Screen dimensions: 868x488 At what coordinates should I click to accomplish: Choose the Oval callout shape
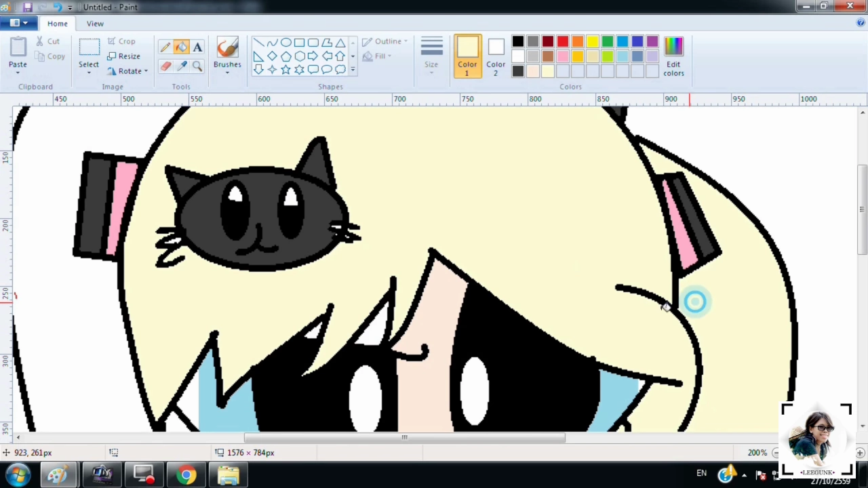point(326,69)
